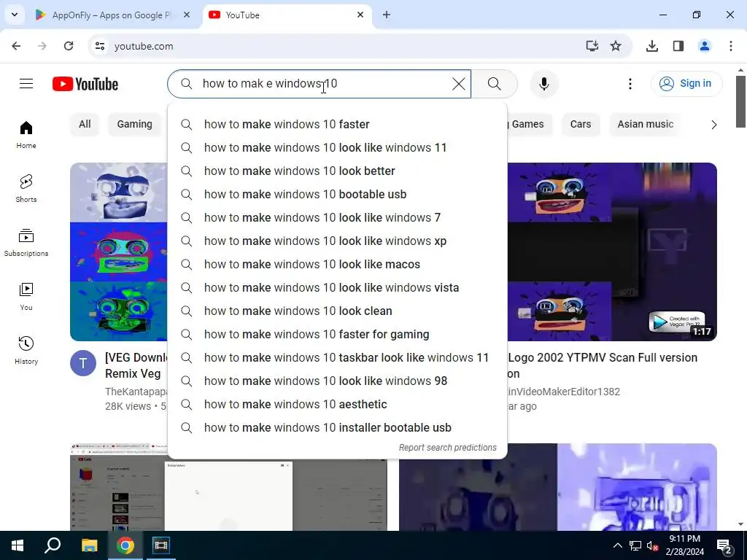Open the Windows Start menu
The height and width of the screenshot is (560, 747).
pyautogui.click(x=18, y=545)
